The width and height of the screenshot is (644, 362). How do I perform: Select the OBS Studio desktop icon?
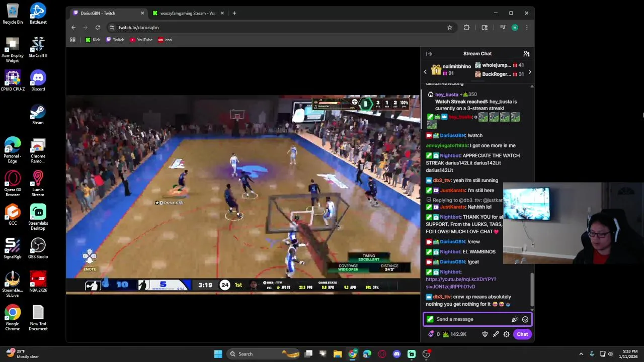[x=38, y=249]
